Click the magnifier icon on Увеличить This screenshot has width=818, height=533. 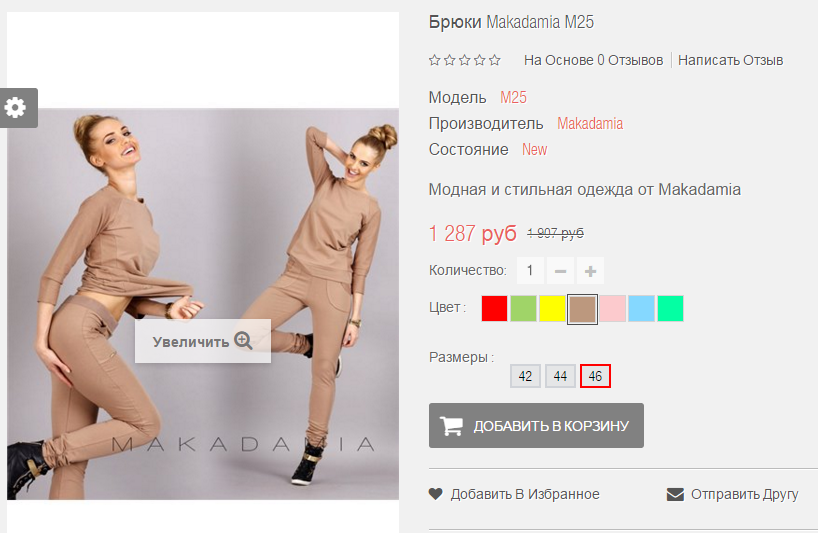[x=243, y=341]
